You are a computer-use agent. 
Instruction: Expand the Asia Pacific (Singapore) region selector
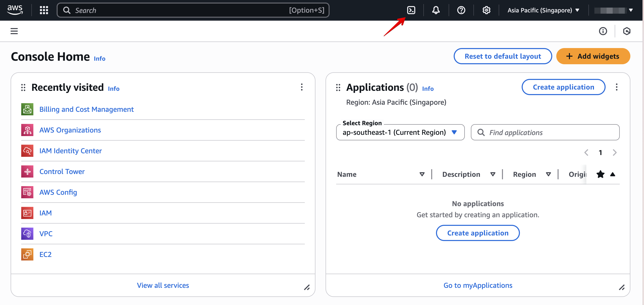pyautogui.click(x=543, y=10)
